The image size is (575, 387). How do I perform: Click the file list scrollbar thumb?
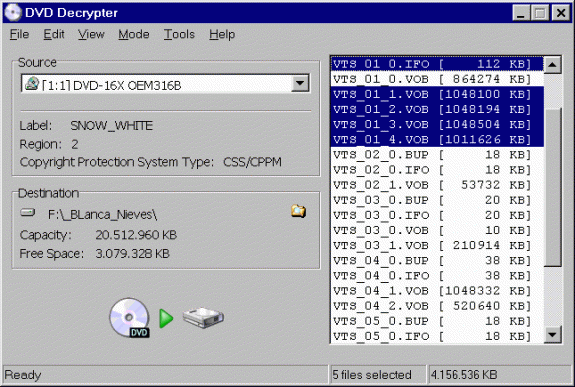(553, 187)
